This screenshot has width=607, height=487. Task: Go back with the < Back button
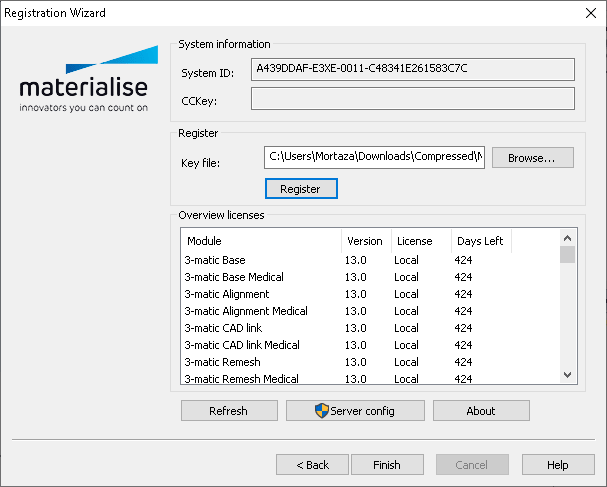(x=312, y=465)
